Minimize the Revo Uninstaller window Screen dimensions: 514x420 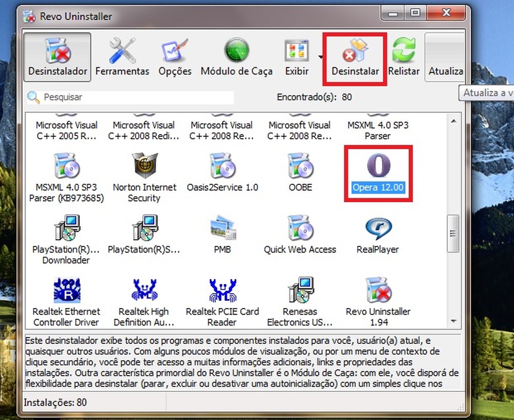pyautogui.click(x=393, y=13)
